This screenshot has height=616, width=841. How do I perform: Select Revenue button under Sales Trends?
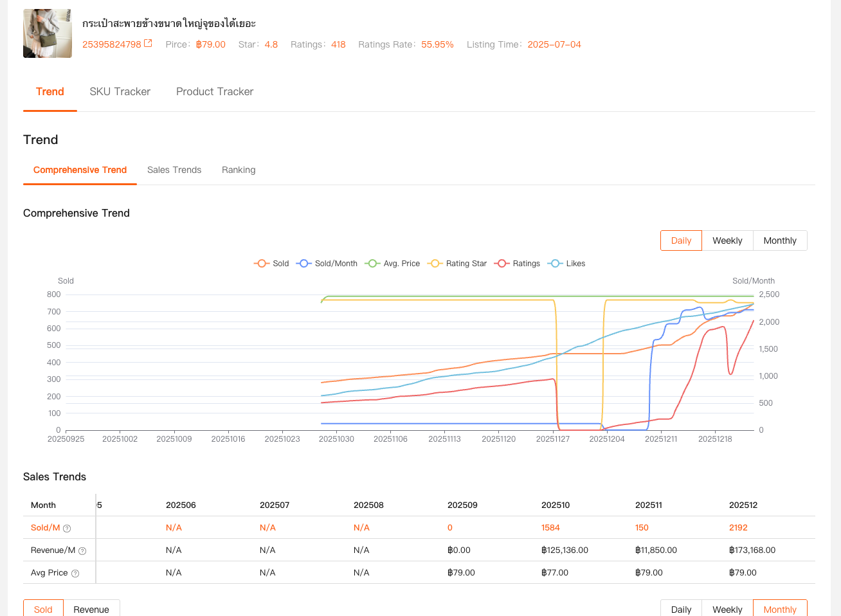pos(91,609)
